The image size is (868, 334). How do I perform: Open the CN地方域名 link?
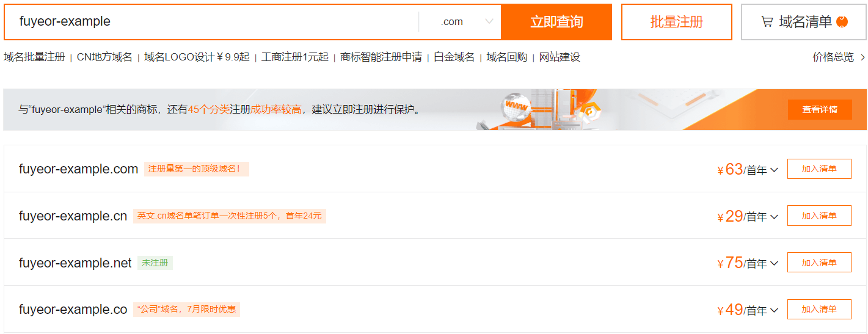coord(104,57)
